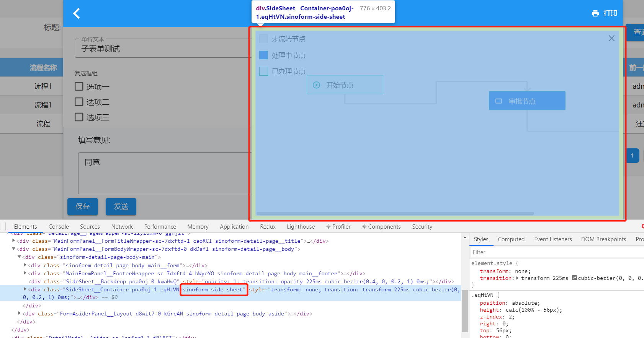Select the 开始节点 flow node
The image size is (644, 338).
(x=345, y=84)
